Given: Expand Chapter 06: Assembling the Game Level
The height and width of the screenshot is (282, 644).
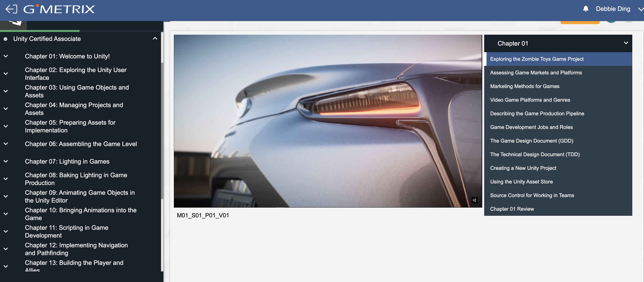Looking at the screenshot, I should 6,144.
